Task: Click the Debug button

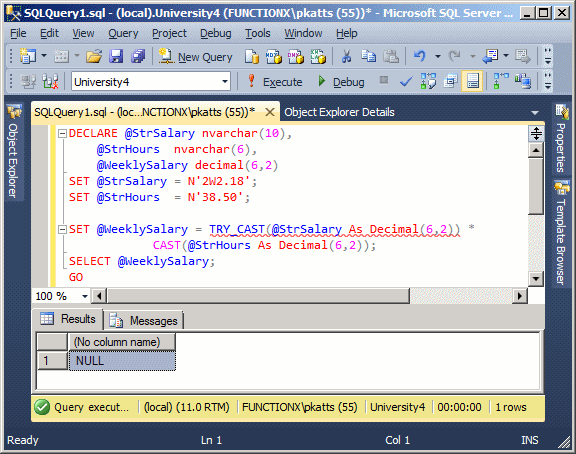Action: 341,82
